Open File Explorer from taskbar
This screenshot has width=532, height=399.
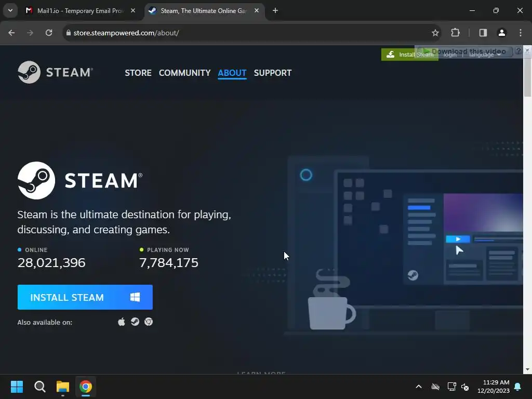63,387
